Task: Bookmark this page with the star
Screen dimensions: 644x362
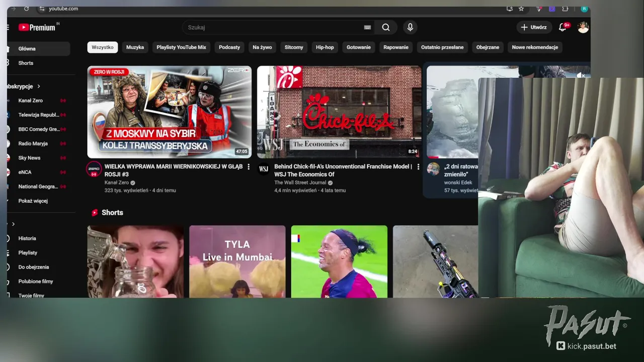Action: pos(521,9)
